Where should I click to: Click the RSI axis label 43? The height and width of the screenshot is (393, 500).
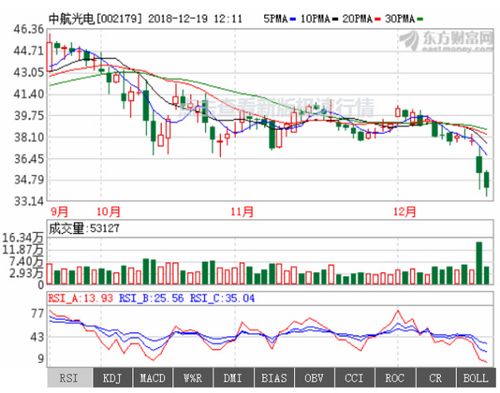coord(37,337)
